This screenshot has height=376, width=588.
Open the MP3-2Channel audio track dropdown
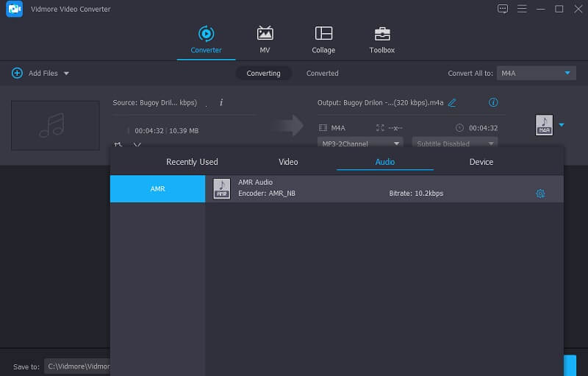[x=360, y=143]
